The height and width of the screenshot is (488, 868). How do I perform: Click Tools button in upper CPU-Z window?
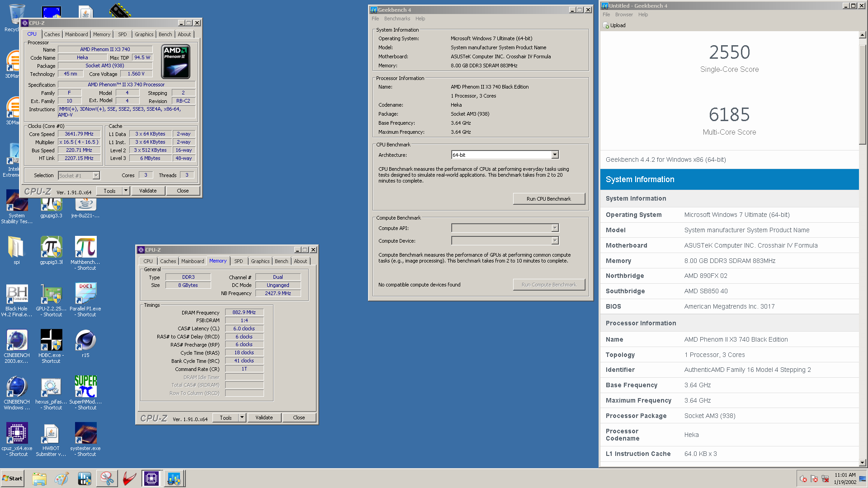[109, 191]
